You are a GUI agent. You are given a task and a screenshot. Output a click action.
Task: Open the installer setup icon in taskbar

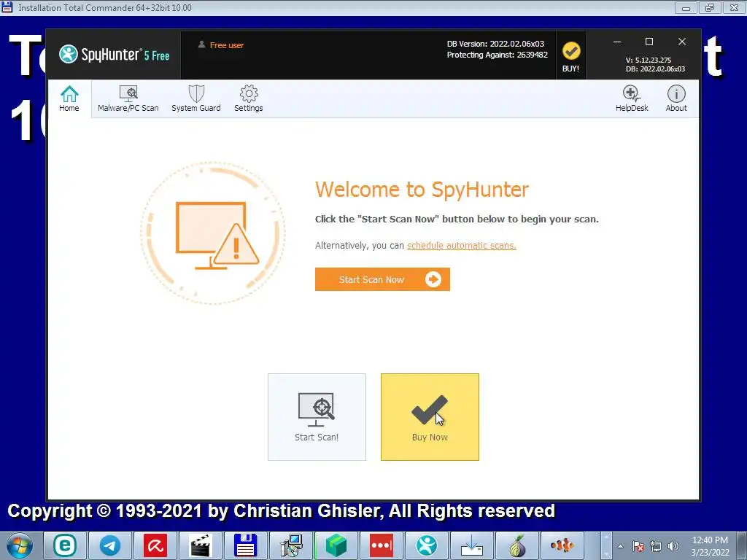point(291,545)
